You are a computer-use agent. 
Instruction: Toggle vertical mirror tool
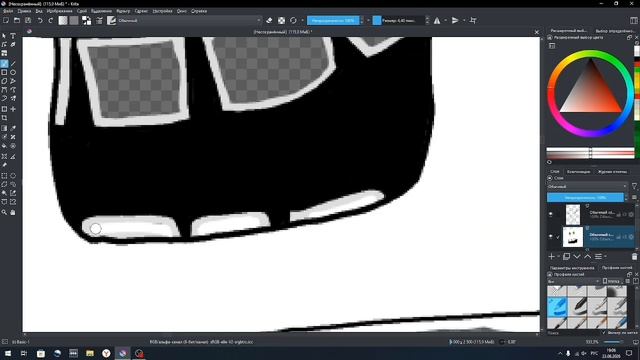(x=455, y=20)
